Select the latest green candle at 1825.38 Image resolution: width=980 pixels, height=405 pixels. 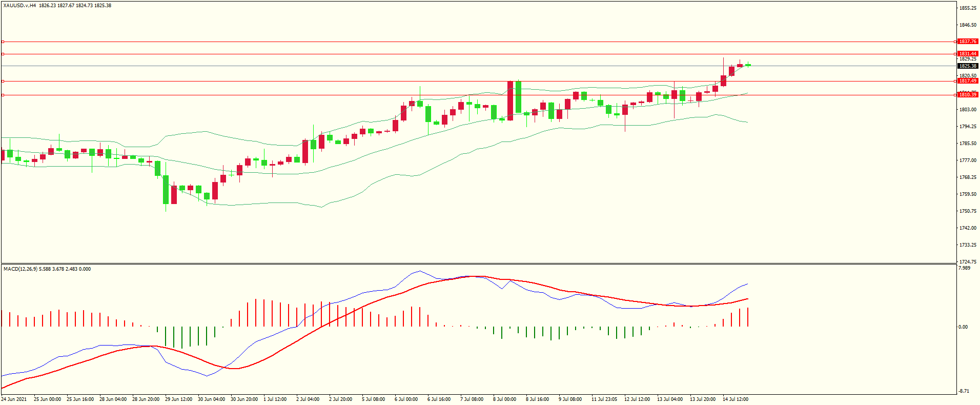coord(748,65)
